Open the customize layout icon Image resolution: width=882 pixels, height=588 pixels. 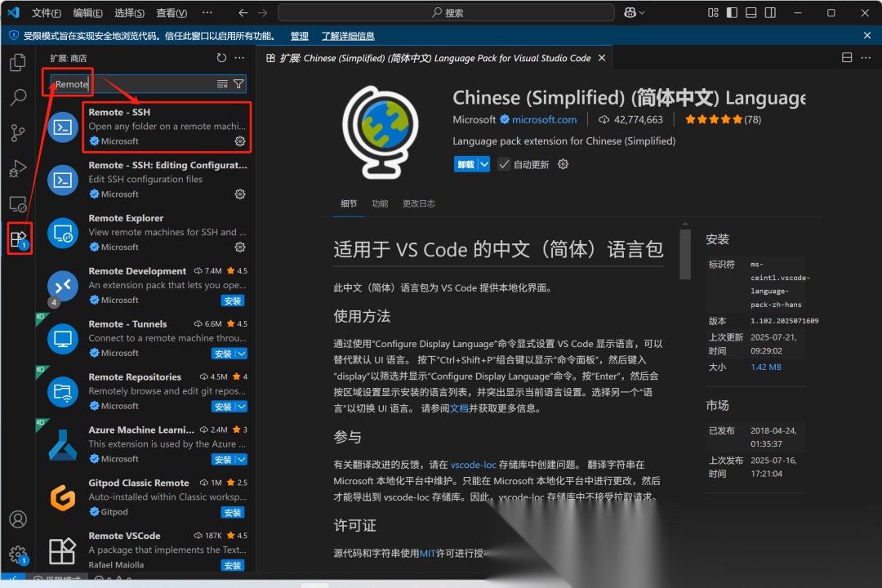coord(713,12)
